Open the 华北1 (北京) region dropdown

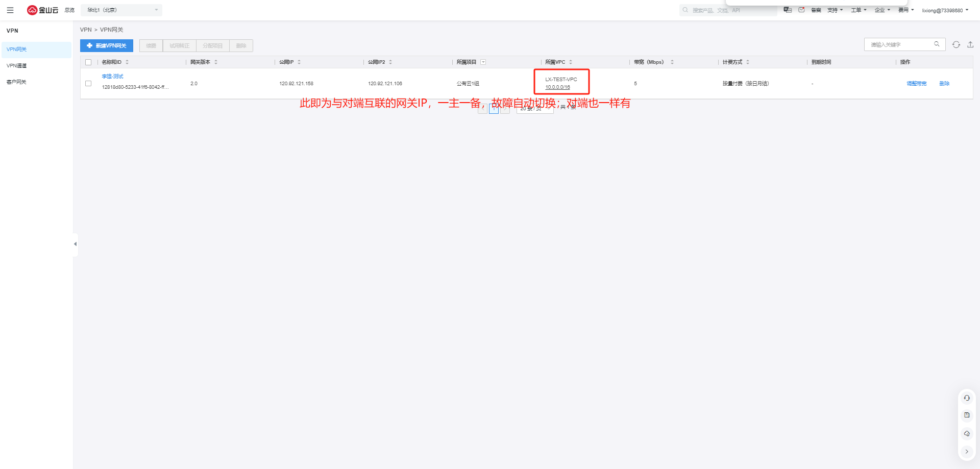[x=121, y=10]
